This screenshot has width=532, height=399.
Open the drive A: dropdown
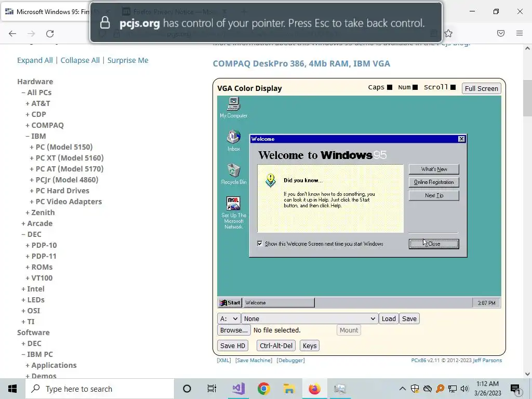(229, 318)
